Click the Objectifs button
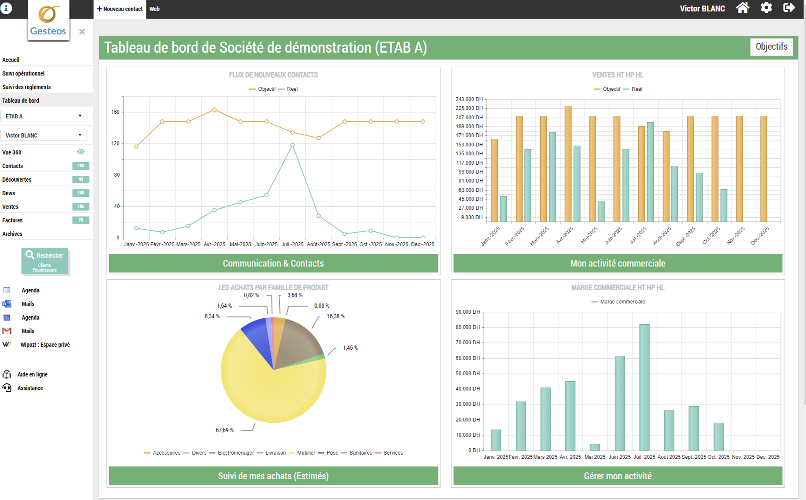The width and height of the screenshot is (806, 500). [771, 47]
